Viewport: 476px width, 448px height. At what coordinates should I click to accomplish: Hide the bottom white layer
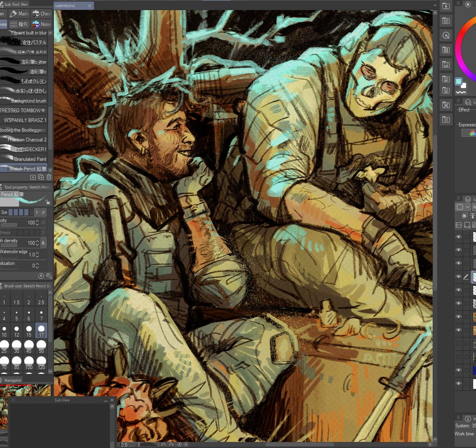click(459, 383)
